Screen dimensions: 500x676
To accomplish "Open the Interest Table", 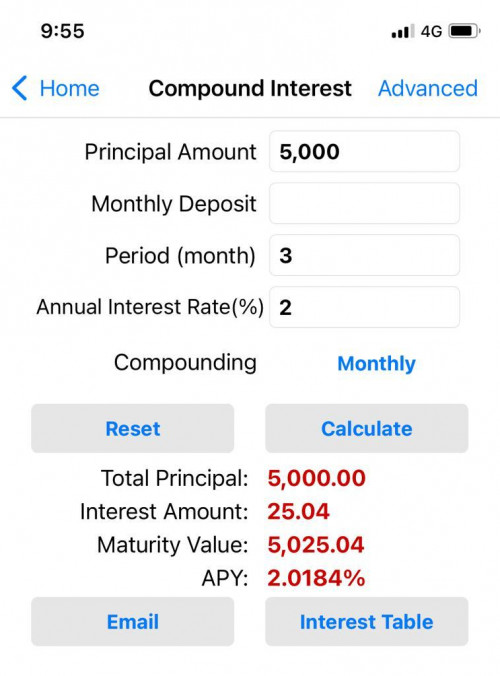I will (367, 622).
